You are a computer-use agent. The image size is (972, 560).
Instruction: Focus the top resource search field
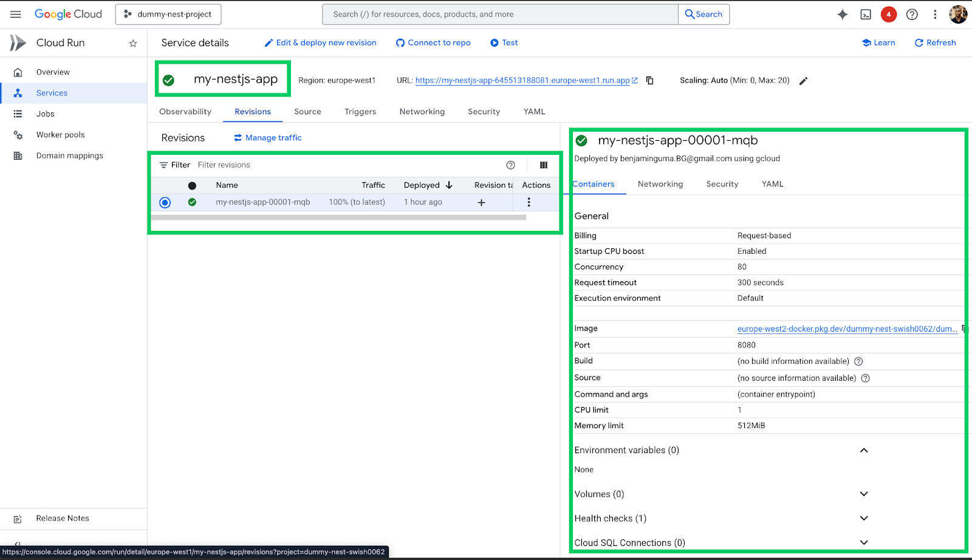pyautogui.click(x=500, y=14)
